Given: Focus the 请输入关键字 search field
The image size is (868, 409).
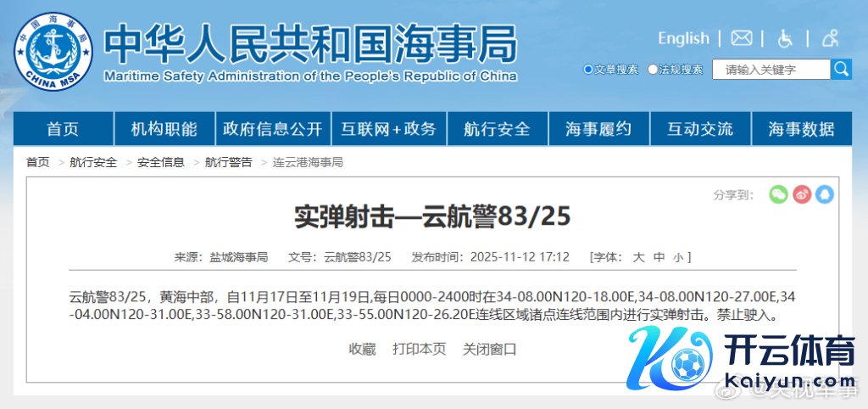Looking at the screenshot, I should pos(770,70).
